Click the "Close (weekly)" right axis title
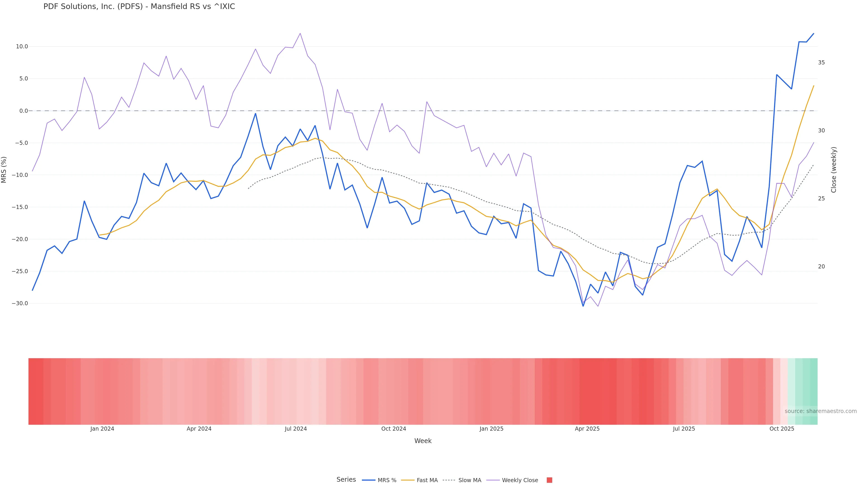868x488 pixels. [x=834, y=170]
